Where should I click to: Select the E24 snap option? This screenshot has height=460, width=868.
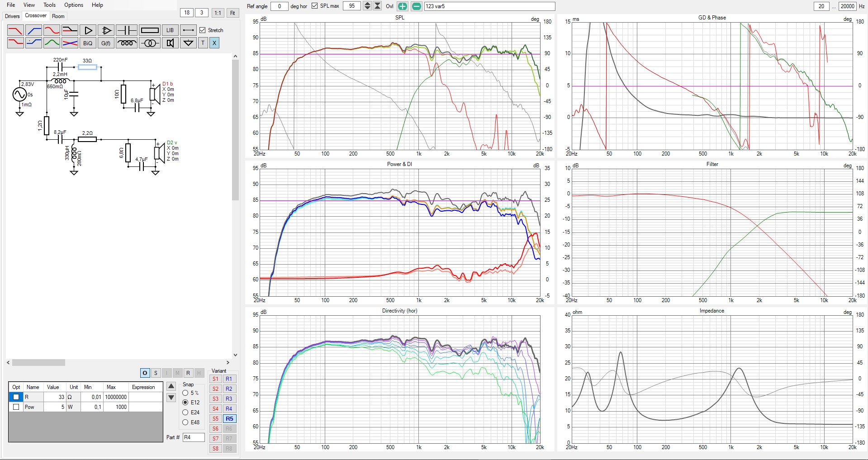click(185, 412)
